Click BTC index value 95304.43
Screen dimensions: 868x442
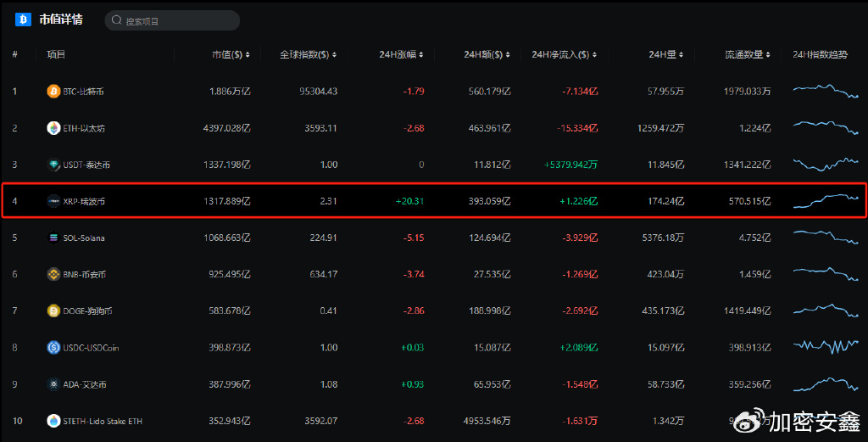(319, 92)
